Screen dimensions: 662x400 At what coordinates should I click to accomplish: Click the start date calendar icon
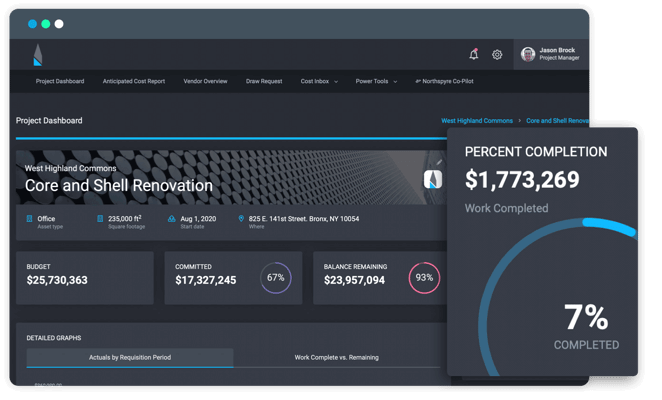click(172, 219)
